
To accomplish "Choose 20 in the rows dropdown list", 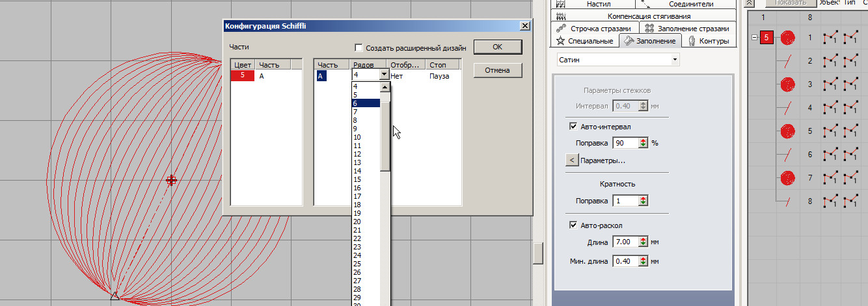I will coord(366,222).
